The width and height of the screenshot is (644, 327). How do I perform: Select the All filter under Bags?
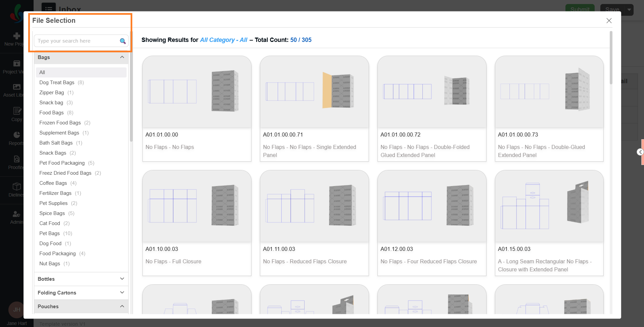[42, 72]
